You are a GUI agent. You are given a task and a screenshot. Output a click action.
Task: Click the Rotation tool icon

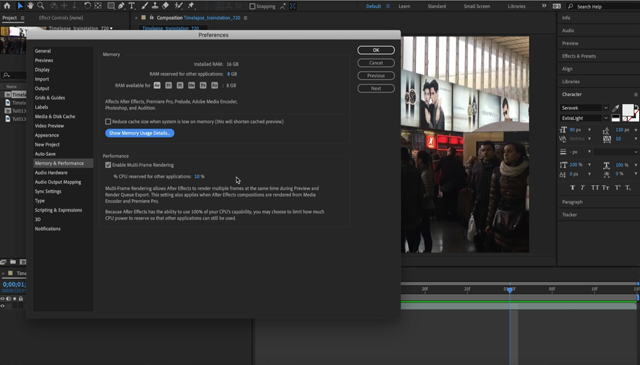[87, 6]
